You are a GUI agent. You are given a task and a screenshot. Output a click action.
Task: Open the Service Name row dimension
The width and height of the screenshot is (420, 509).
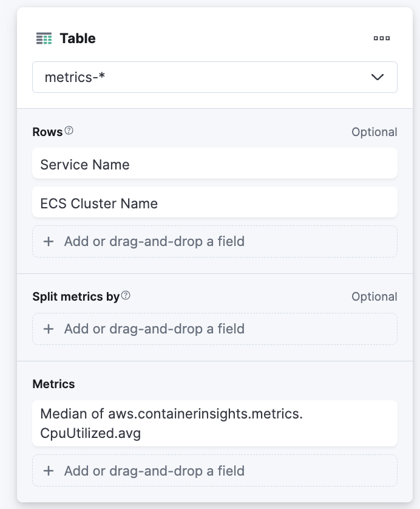coord(214,164)
